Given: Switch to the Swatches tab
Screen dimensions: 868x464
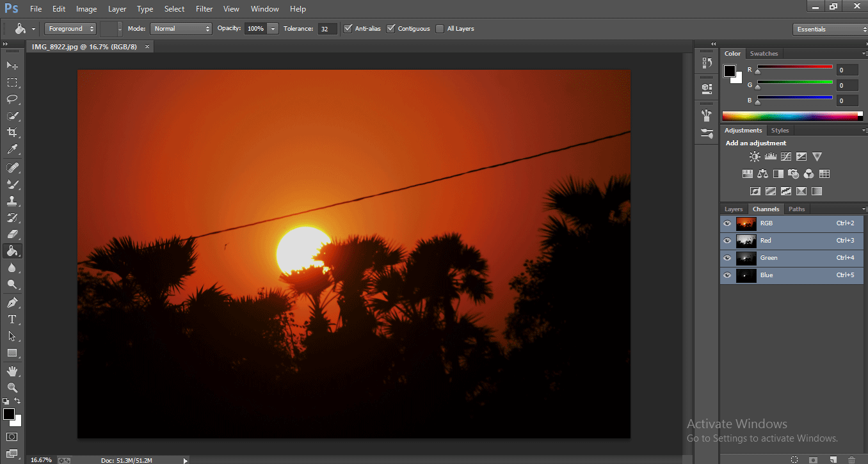Looking at the screenshot, I should tap(764, 53).
